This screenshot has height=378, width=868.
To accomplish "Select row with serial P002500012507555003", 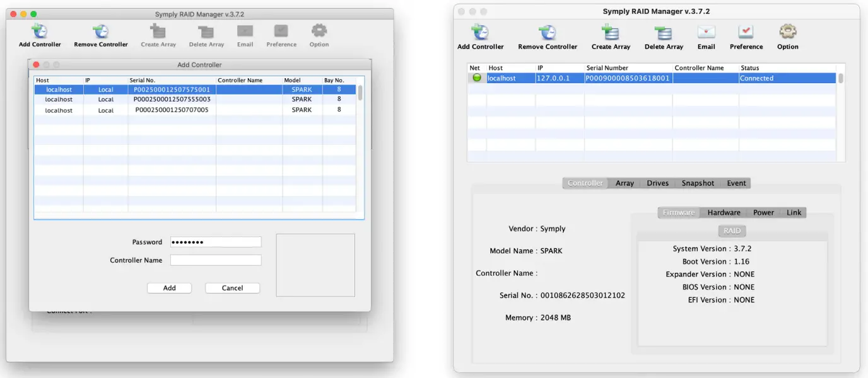I will tap(195, 100).
